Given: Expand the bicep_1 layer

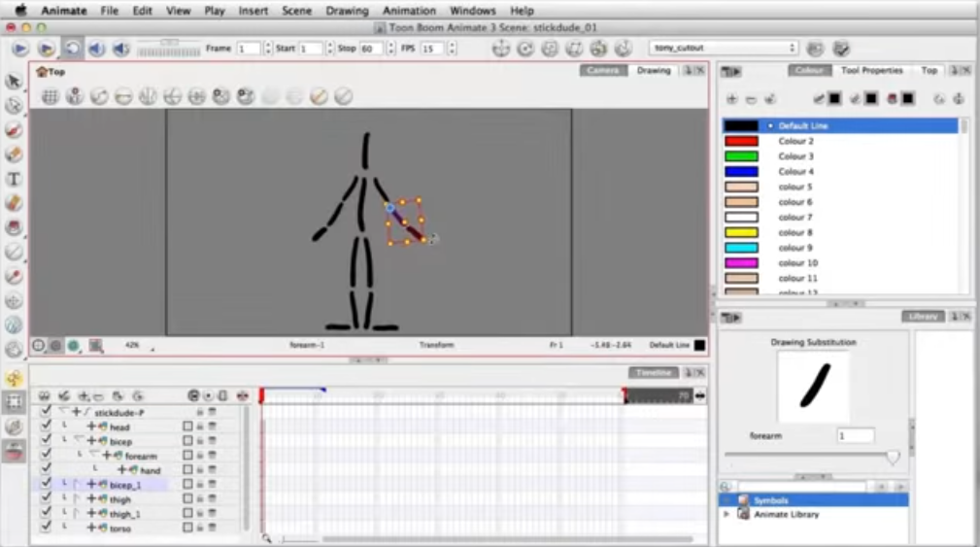Looking at the screenshot, I should point(76,484).
